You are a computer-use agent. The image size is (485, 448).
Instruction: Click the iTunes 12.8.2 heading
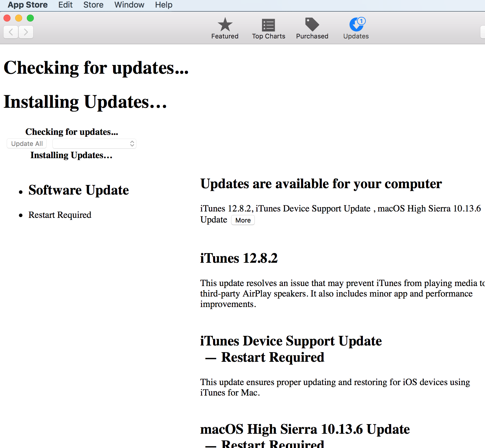tap(239, 258)
